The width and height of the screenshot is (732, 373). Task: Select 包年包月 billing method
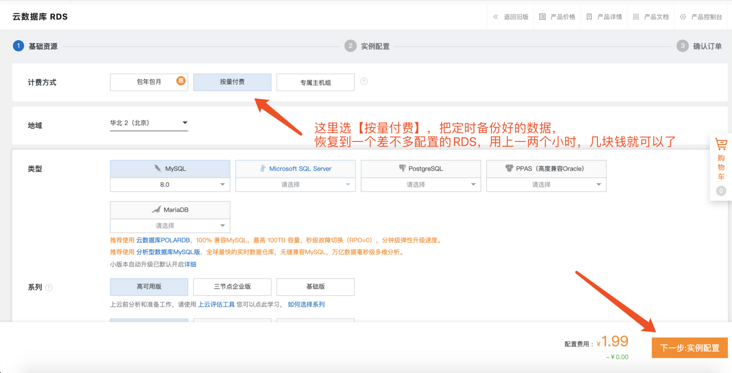coord(149,82)
